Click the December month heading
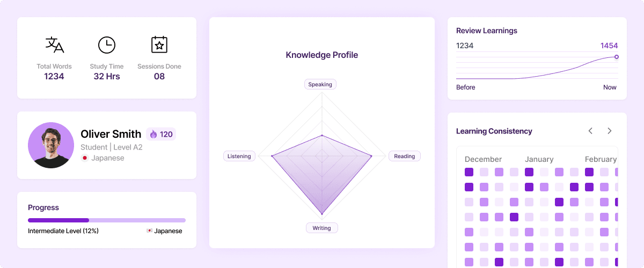 pos(483,159)
